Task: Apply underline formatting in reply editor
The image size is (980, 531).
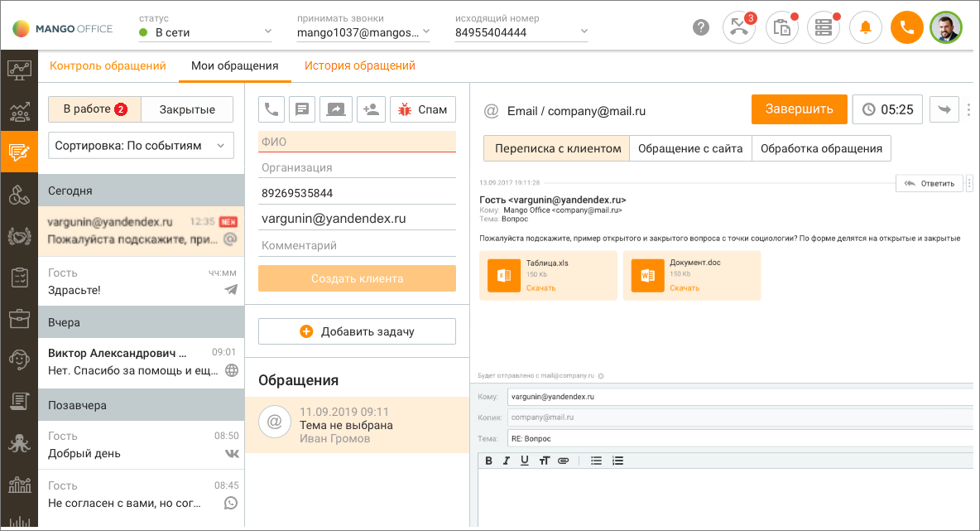Action: pos(525,461)
